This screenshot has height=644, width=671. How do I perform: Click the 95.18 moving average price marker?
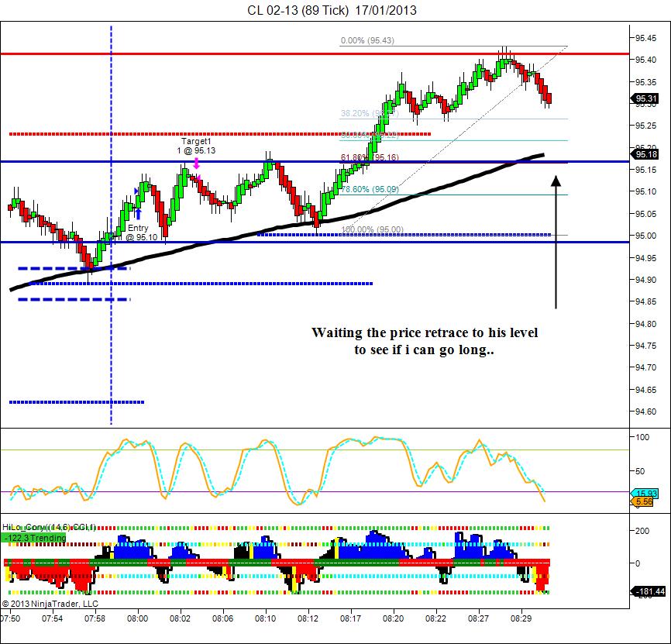[x=645, y=154]
